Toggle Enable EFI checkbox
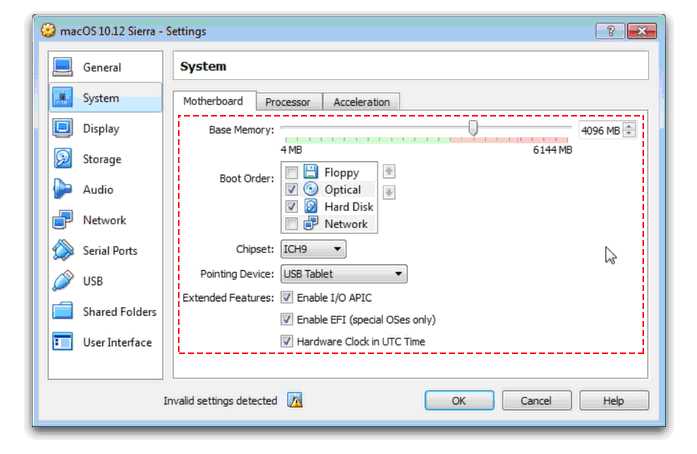The width and height of the screenshot is (697, 454). tap(287, 319)
